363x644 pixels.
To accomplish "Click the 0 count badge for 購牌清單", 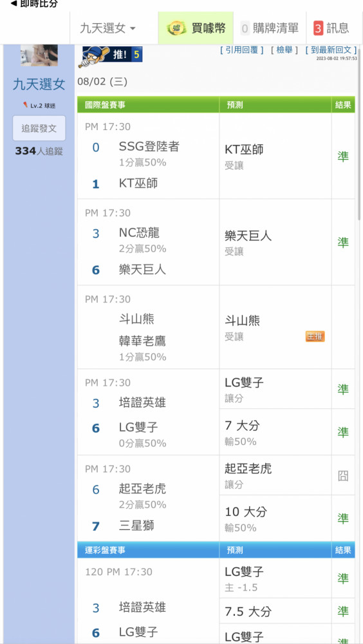I will pyautogui.click(x=245, y=28).
